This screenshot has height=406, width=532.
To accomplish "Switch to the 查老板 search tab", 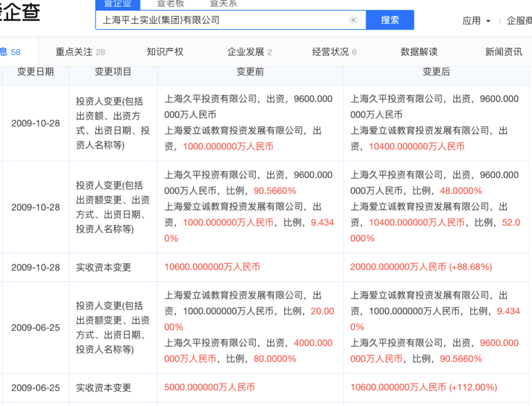I will 170,4.
